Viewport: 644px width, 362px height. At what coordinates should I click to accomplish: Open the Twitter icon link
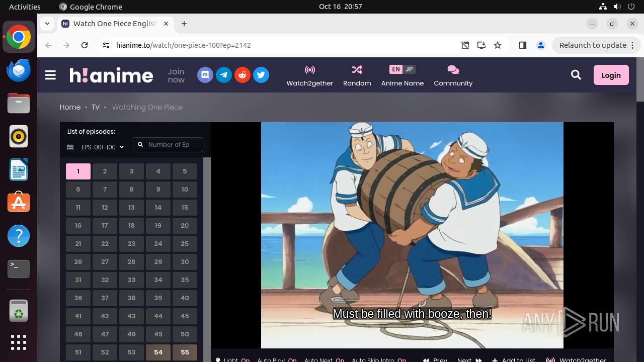click(x=261, y=75)
